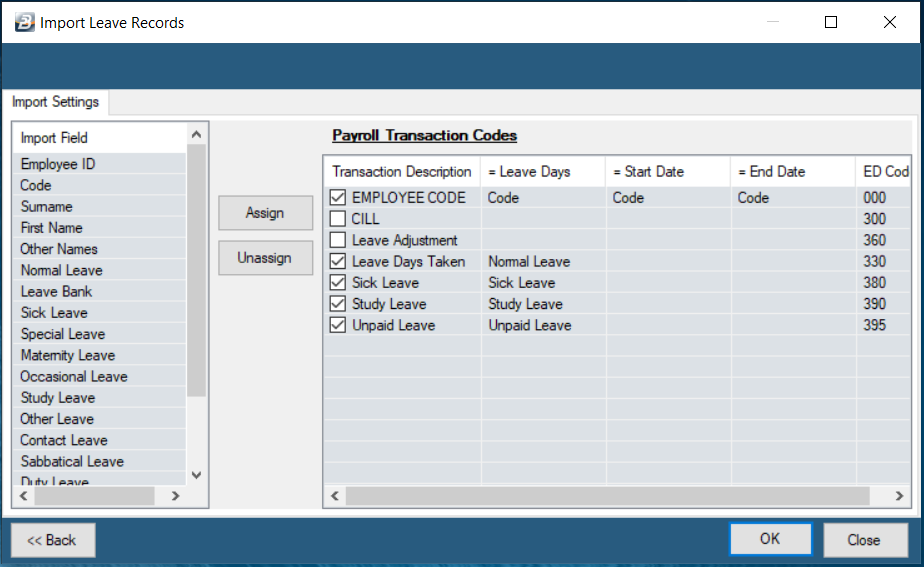Click the = Start Date column header

668,172
